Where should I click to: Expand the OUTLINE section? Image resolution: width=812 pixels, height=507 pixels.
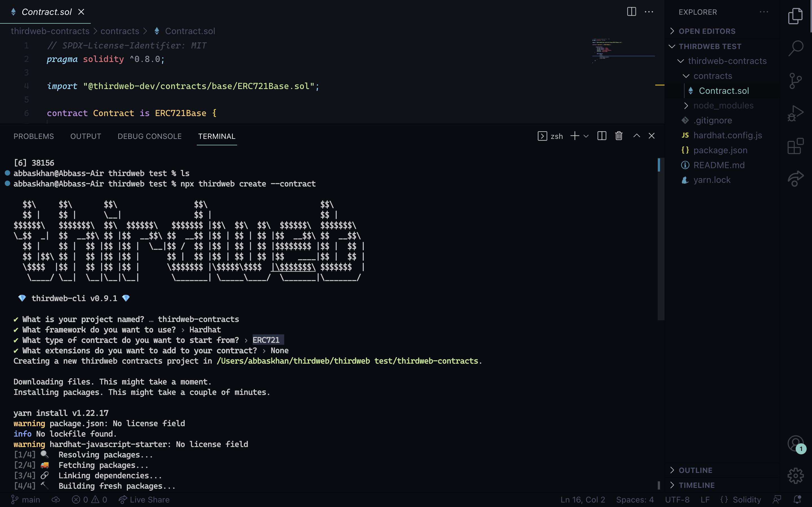695,470
